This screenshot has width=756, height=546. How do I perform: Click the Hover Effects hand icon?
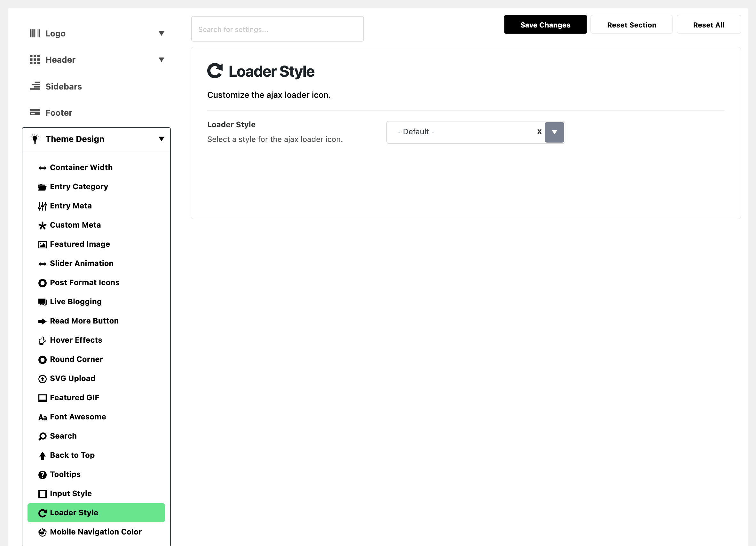click(42, 340)
